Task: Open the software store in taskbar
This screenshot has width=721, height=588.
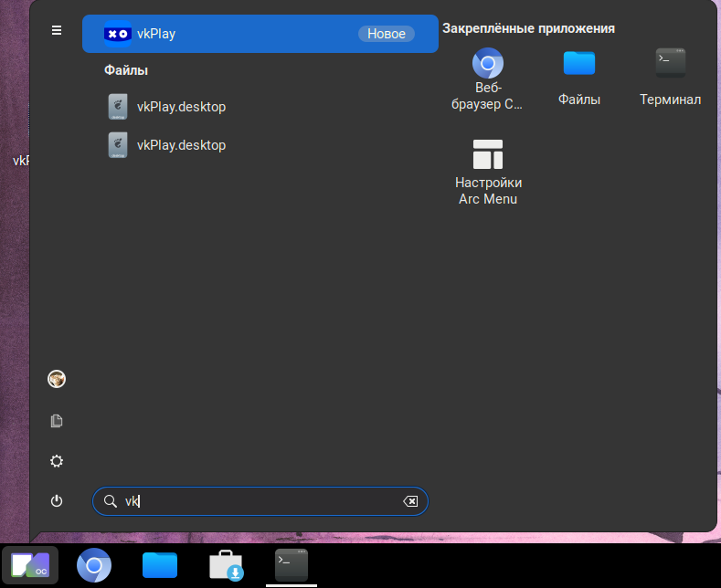Action: [x=226, y=566]
